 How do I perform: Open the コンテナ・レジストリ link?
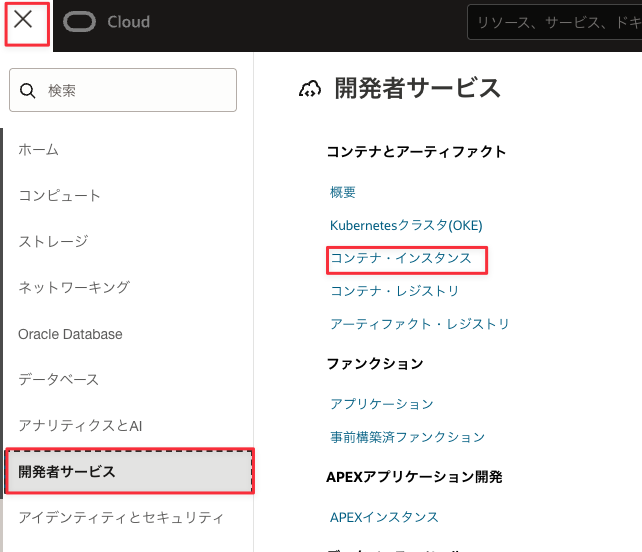[395, 291]
